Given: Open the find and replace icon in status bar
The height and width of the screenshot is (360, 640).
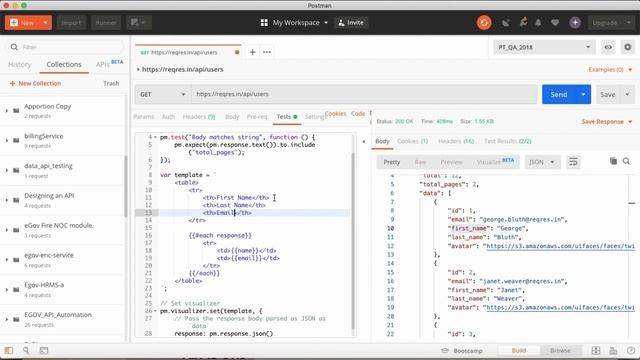Looking at the screenshot, I should pyautogui.click(x=26, y=350).
